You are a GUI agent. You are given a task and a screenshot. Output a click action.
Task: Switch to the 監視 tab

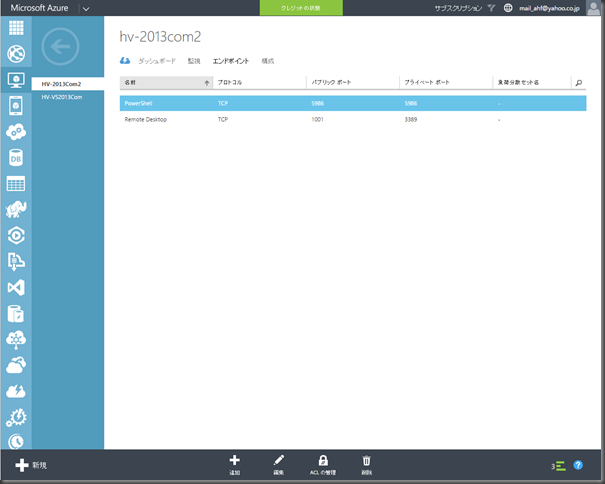pos(194,61)
